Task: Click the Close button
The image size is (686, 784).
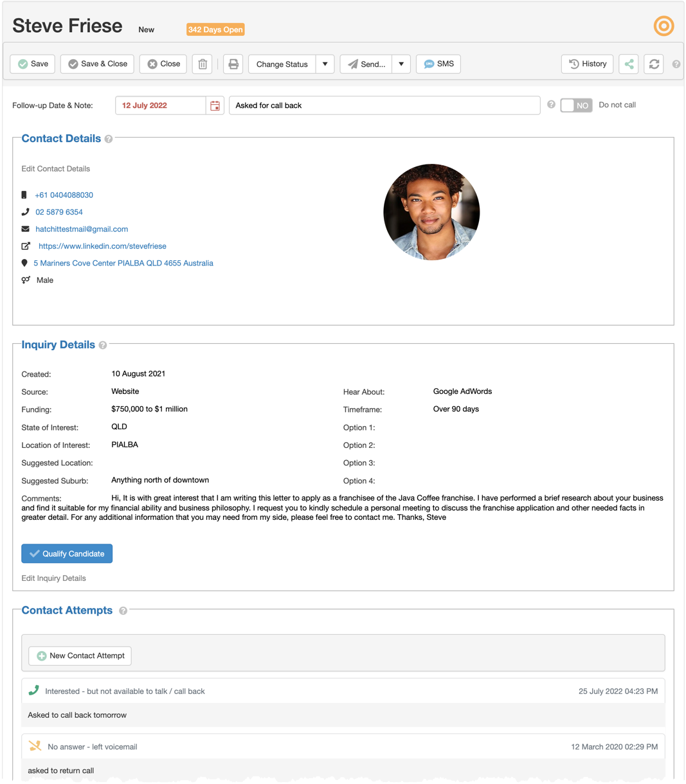Action: click(163, 64)
